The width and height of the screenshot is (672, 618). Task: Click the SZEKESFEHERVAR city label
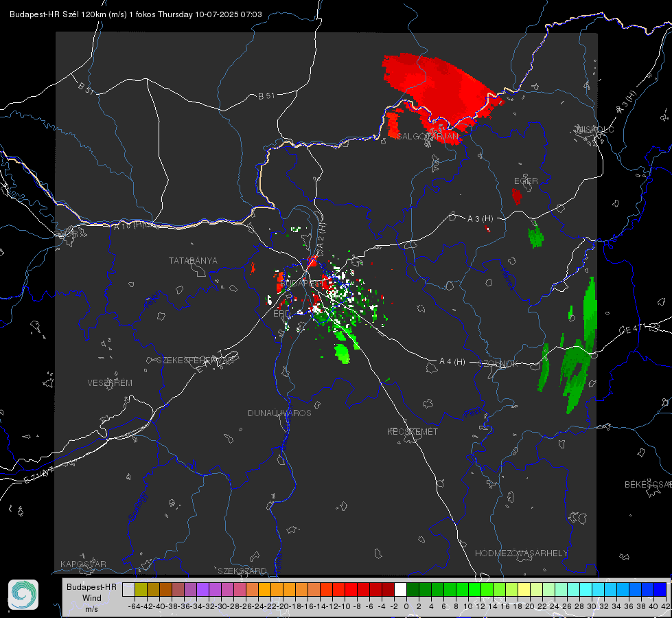[196, 360]
